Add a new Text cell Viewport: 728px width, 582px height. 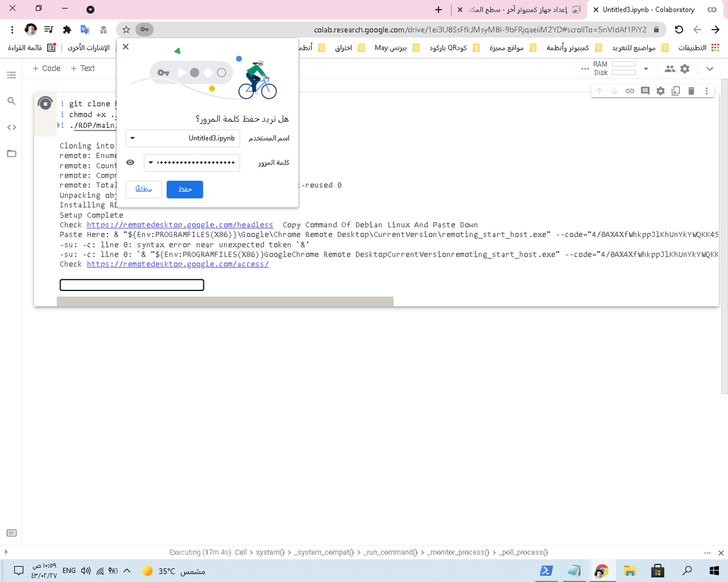click(83, 69)
